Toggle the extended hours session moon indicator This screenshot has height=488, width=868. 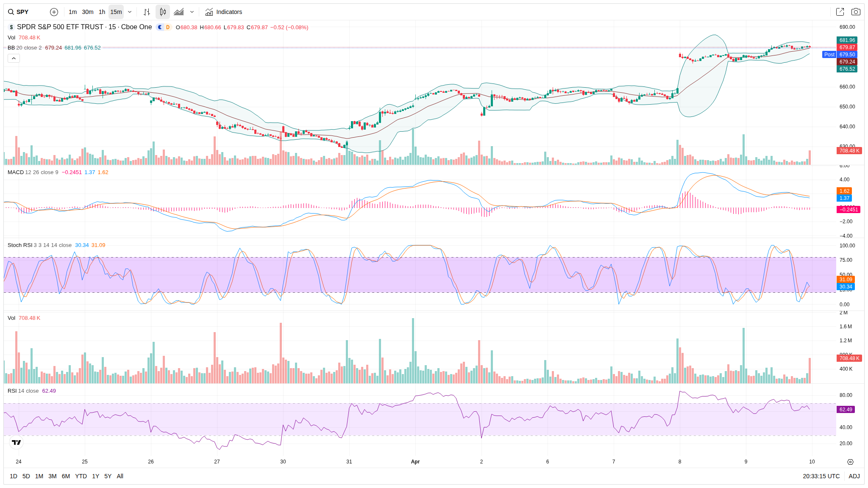pyautogui.click(x=160, y=27)
